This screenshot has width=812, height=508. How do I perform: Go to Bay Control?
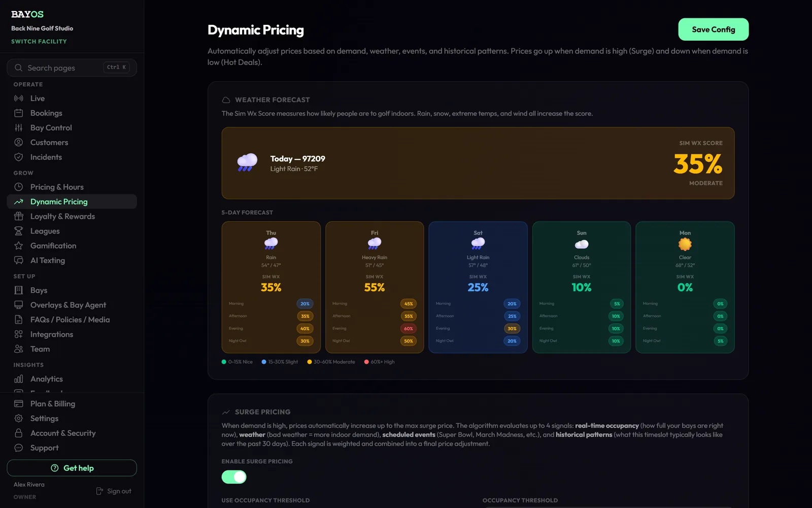pyautogui.click(x=72, y=128)
